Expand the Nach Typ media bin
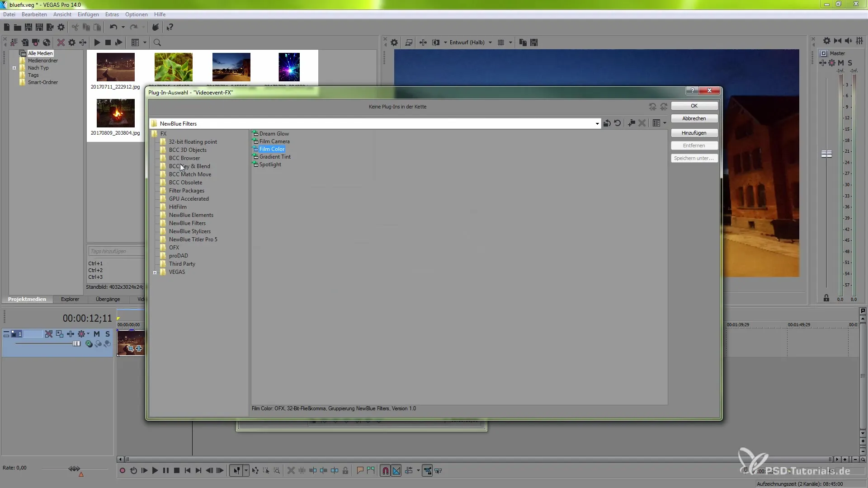The height and width of the screenshot is (488, 868). (x=14, y=68)
